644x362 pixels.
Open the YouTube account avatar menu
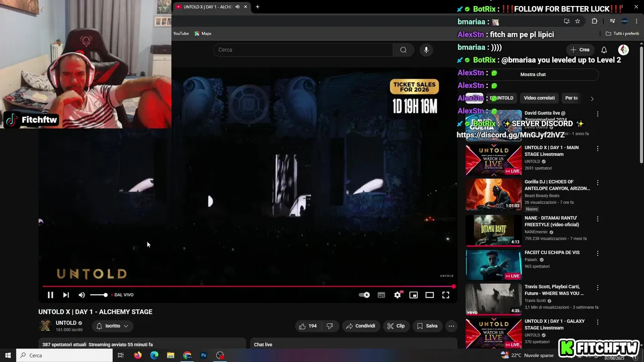tap(623, 50)
